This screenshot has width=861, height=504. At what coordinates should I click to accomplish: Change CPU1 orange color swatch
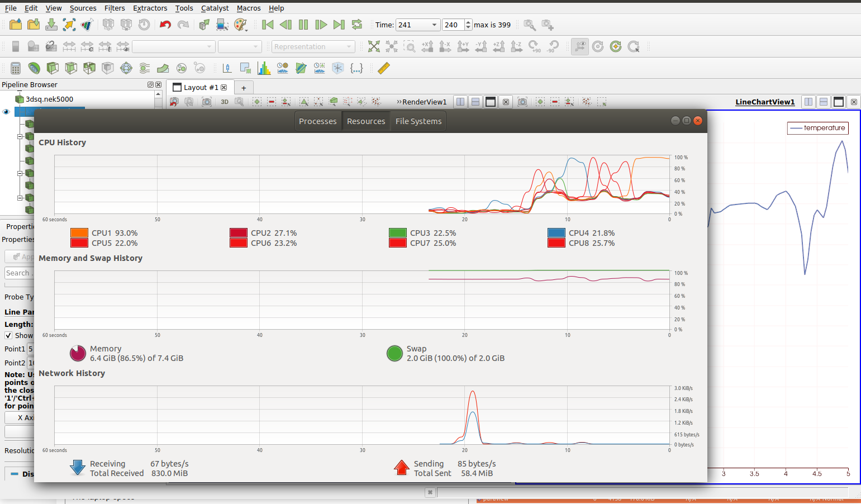(x=79, y=233)
